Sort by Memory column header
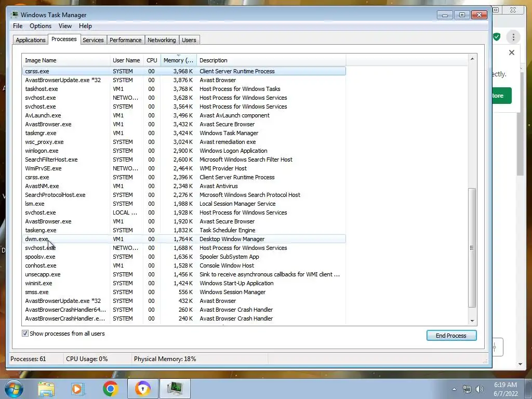This screenshot has width=532, height=399. coord(179,60)
